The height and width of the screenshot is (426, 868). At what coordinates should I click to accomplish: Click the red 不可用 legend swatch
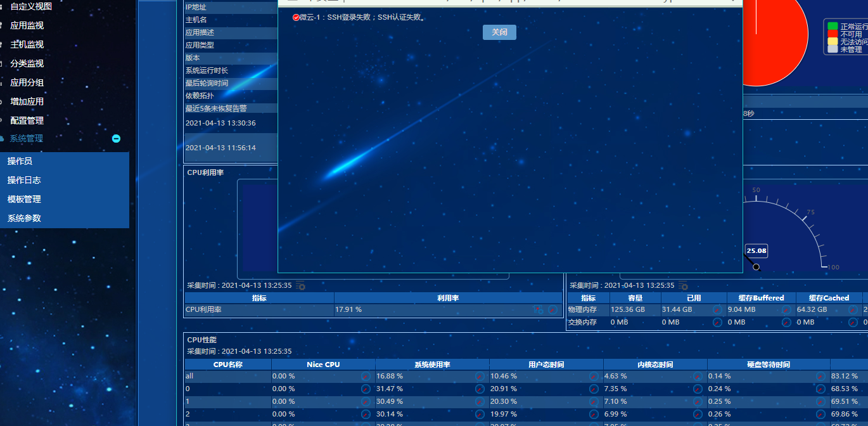(833, 34)
